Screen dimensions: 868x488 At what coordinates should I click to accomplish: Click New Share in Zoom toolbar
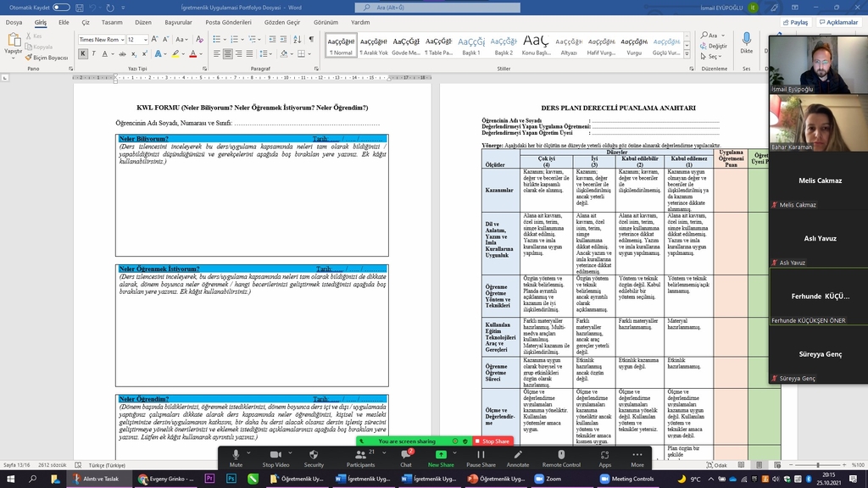(441, 457)
